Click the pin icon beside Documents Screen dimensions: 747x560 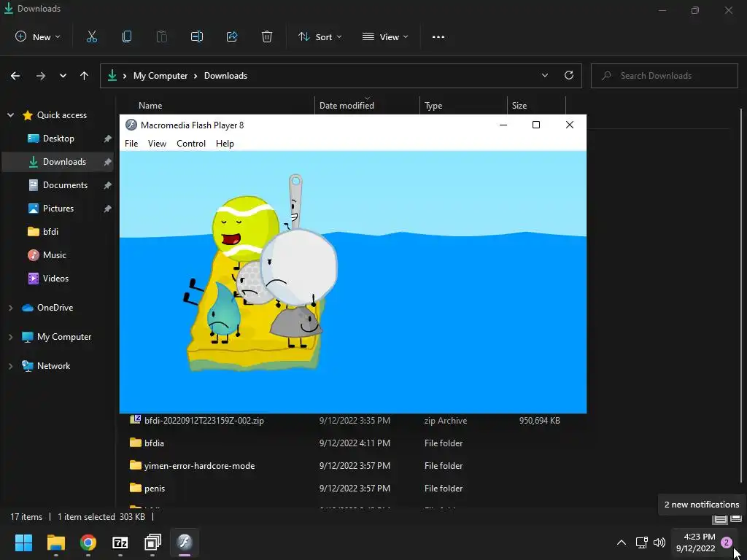coord(108,185)
